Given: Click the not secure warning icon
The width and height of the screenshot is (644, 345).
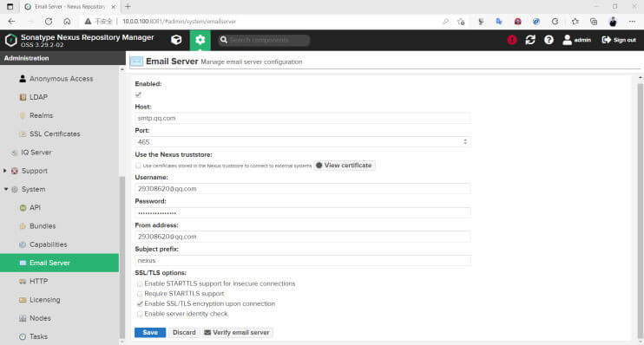Looking at the screenshot, I should 88,22.
